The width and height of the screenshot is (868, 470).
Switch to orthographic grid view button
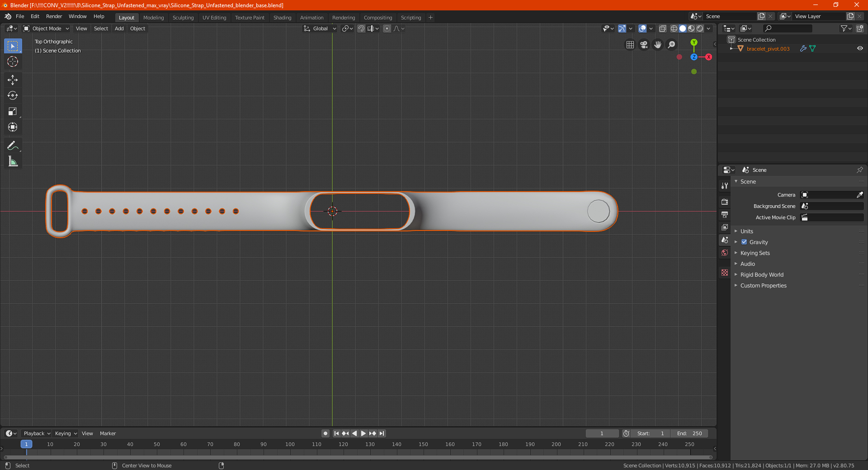(x=630, y=45)
